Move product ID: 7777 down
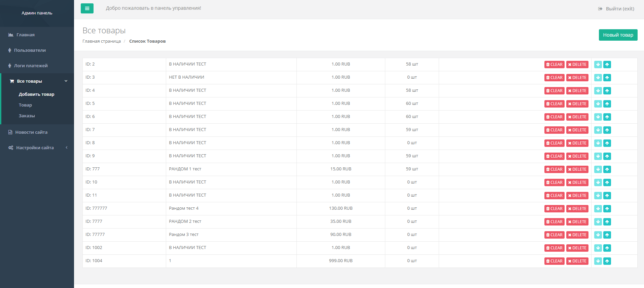The image size is (644, 288). (x=598, y=222)
